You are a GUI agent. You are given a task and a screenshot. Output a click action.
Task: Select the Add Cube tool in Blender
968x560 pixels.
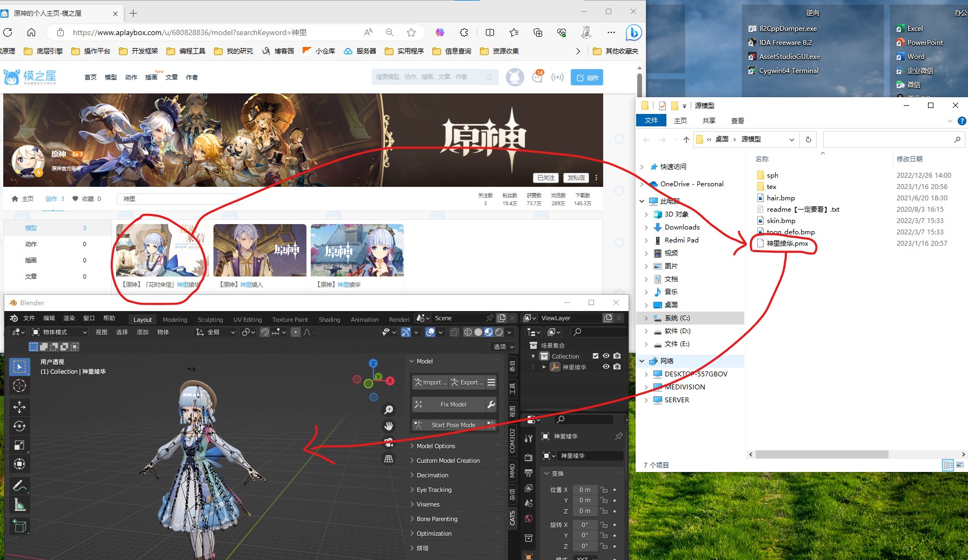click(19, 527)
